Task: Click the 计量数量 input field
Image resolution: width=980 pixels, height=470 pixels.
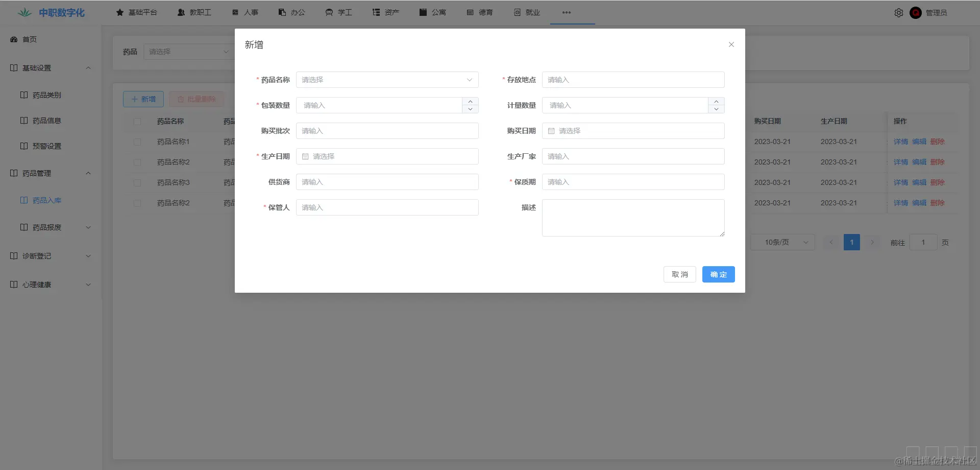Action: tap(625, 105)
